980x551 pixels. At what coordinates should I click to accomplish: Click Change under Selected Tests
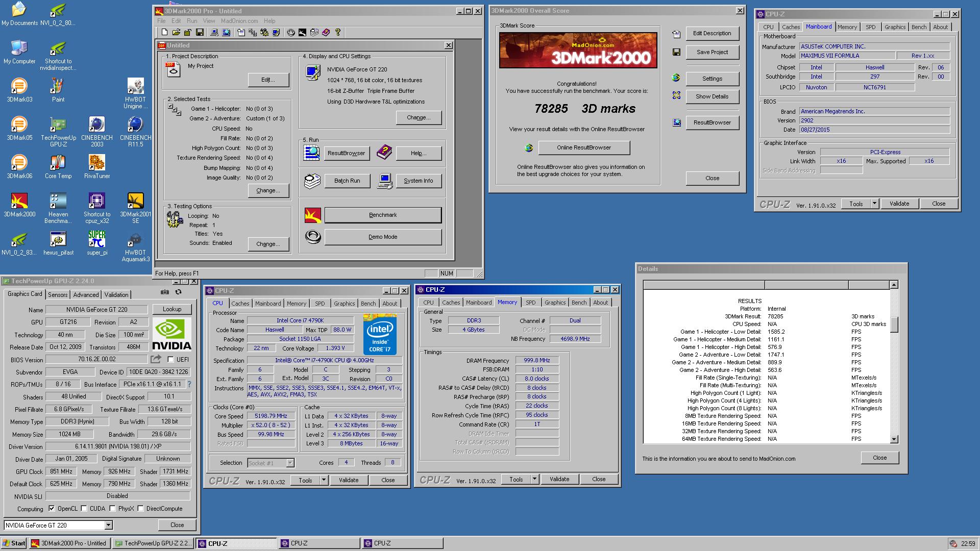pos(268,190)
